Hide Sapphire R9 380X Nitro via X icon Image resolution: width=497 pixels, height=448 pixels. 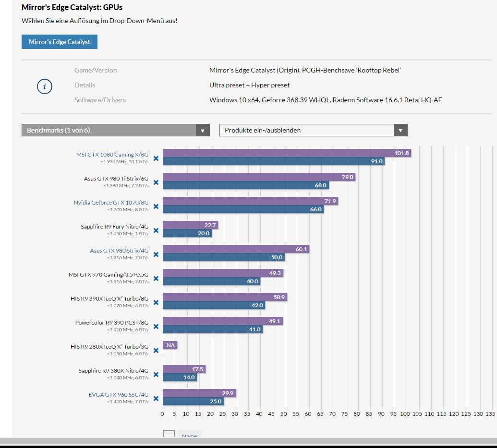click(156, 375)
